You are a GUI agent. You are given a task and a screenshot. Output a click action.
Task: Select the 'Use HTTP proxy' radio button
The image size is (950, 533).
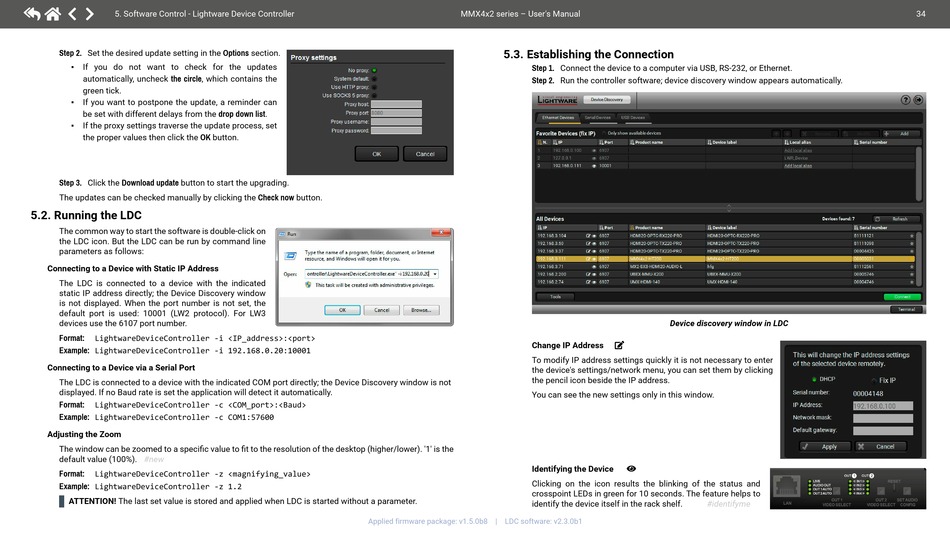coord(374,87)
